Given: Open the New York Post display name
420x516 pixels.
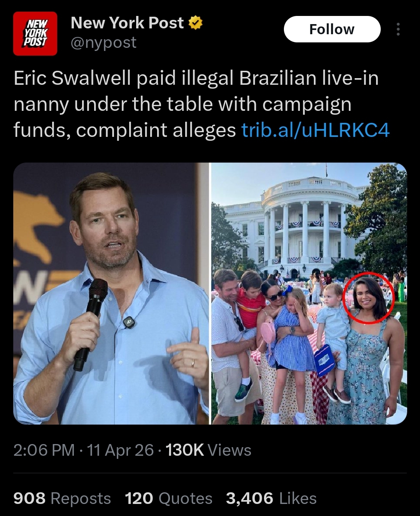Looking at the screenshot, I should click(127, 23).
